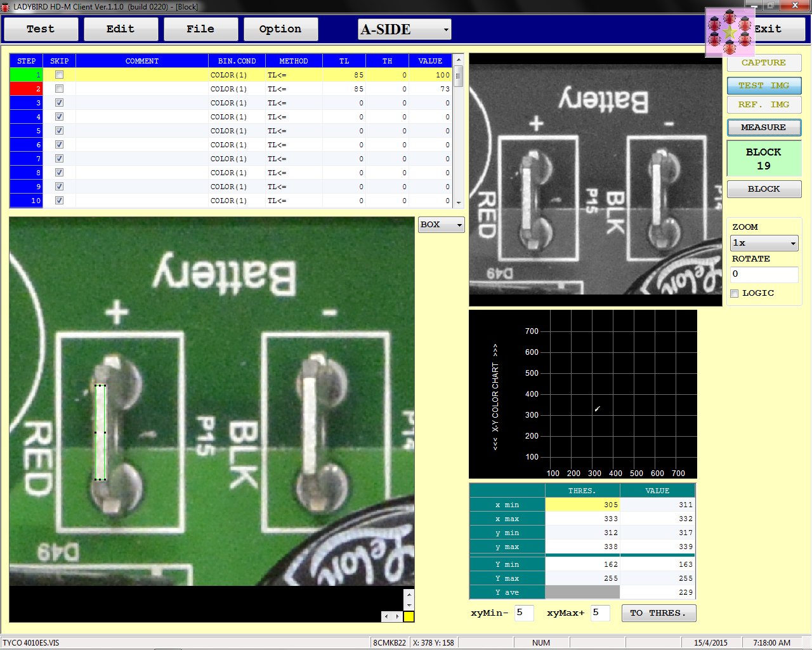Click the MEASURE button
812x650 pixels.
(x=764, y=128)
